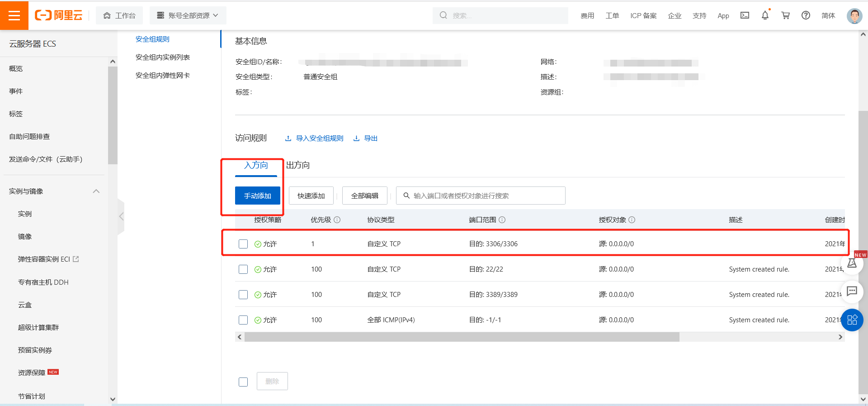
Task: Switch to the 入方向 tab
Action: (256, 165)
